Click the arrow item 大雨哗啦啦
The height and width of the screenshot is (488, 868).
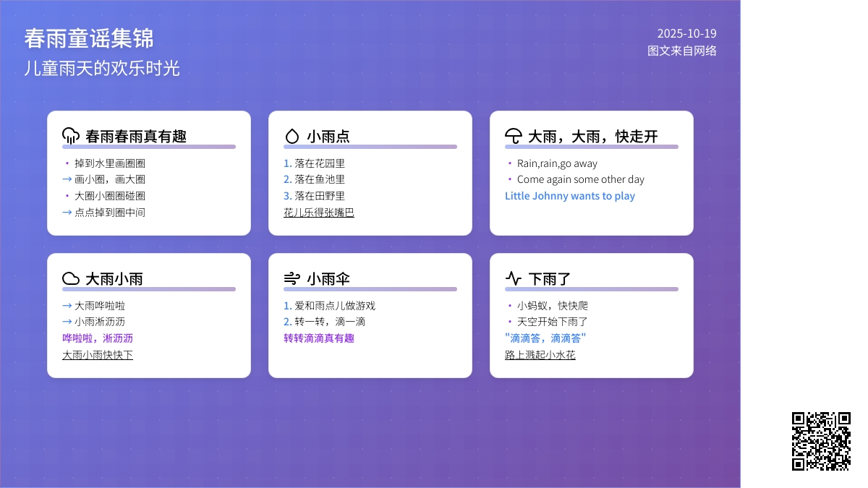coord(100,306)
